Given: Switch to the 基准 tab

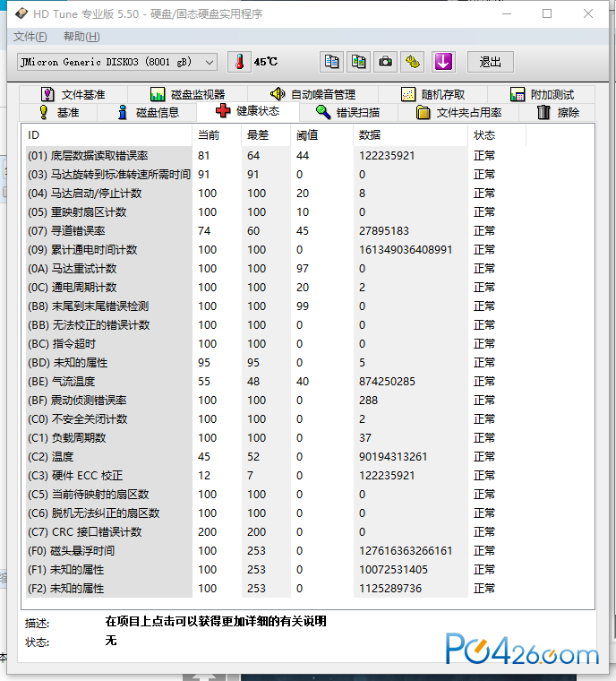Looking at the screenshot, I should [58, 113].
